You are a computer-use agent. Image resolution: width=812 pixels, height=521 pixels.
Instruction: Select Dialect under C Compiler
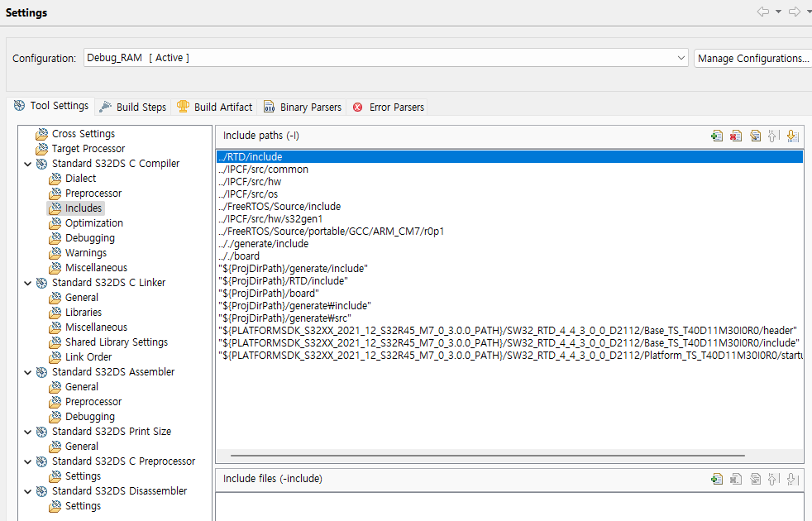click(x=80, y=179)
